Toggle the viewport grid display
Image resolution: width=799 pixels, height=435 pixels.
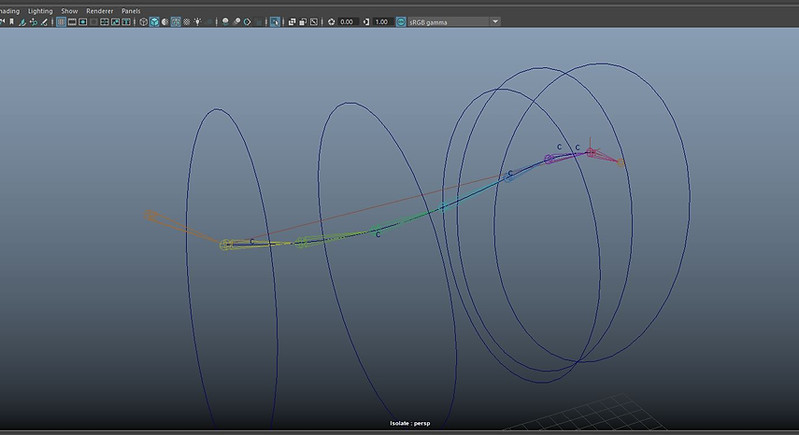click(x=61, y=22)
